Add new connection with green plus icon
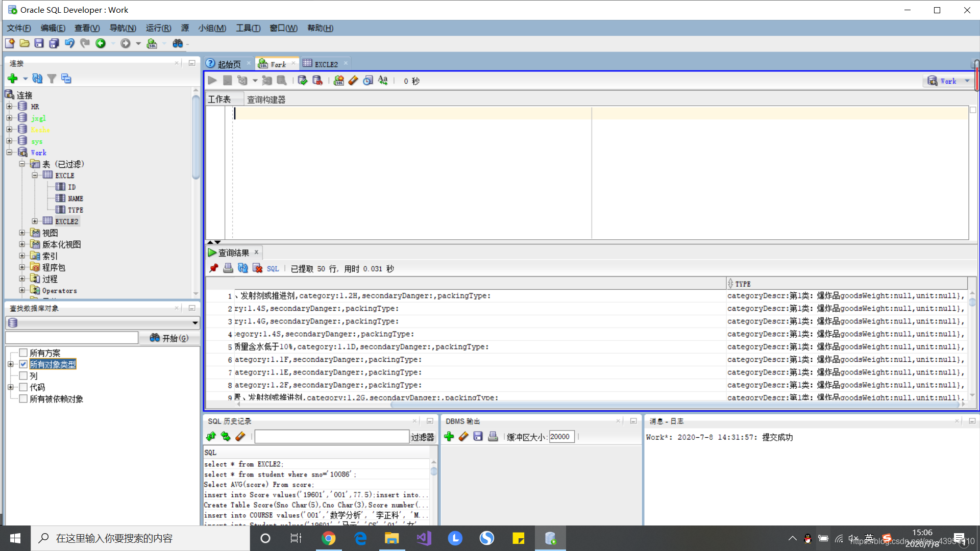Image resolution: width=980 pixels, height=551 pixels. pos(13,79)
